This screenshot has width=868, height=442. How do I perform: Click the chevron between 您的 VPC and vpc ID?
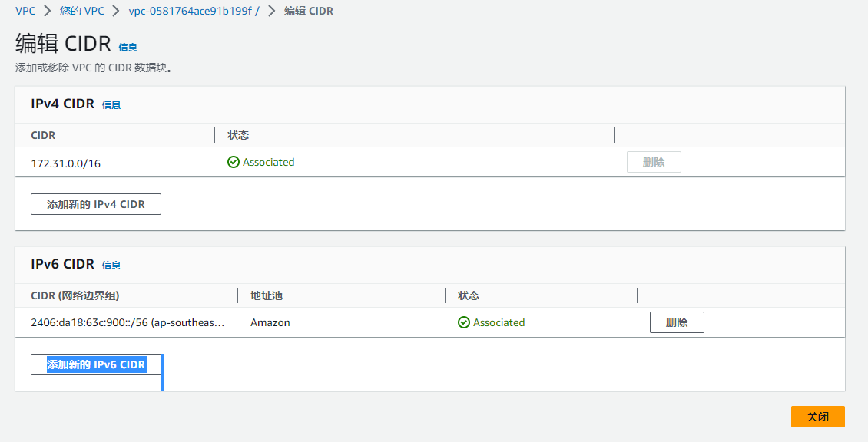pos(116,12)
